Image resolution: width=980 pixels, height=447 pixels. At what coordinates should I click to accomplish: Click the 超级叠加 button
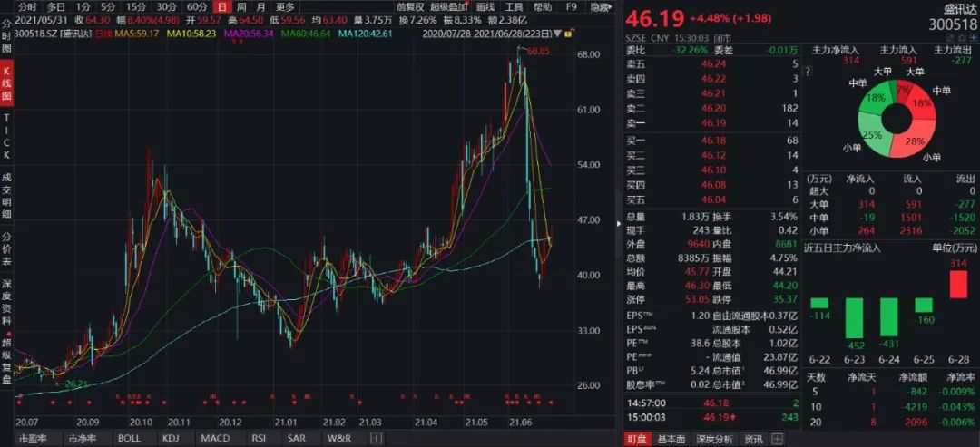pyautogui.click(x=447, y=7)
